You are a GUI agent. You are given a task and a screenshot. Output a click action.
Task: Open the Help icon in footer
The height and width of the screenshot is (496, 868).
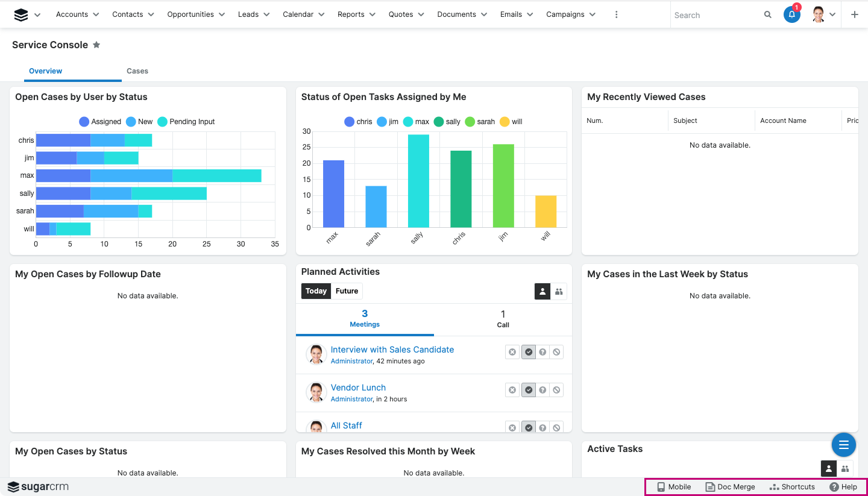tap(843, 487)
